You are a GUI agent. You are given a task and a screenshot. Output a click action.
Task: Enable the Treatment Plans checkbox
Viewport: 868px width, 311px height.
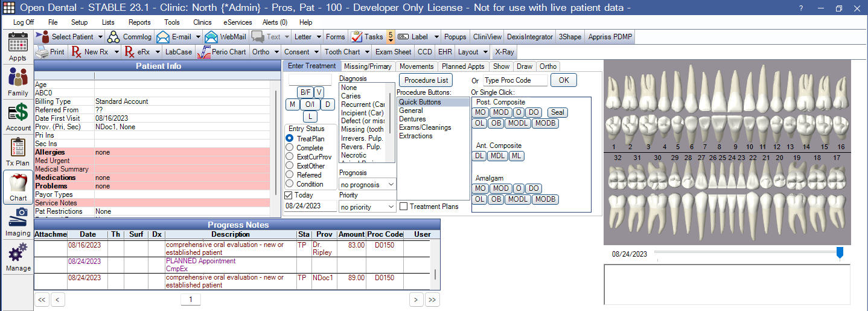point(403,207)
